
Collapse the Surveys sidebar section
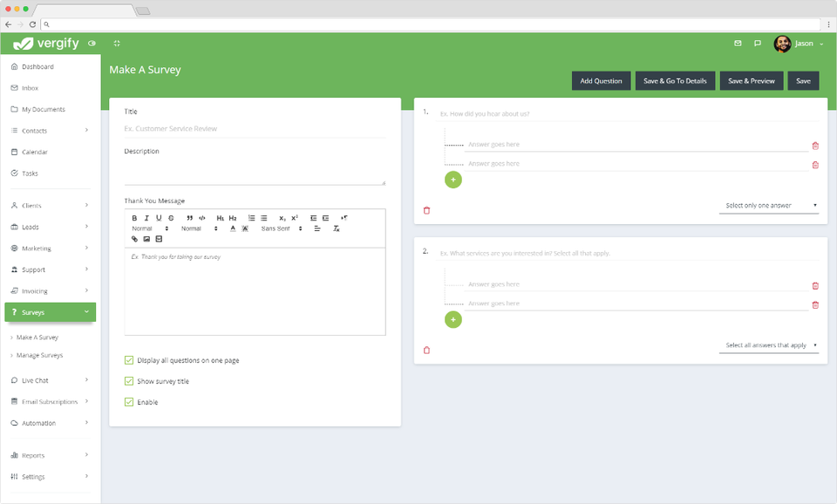click(x=51, y=312)
